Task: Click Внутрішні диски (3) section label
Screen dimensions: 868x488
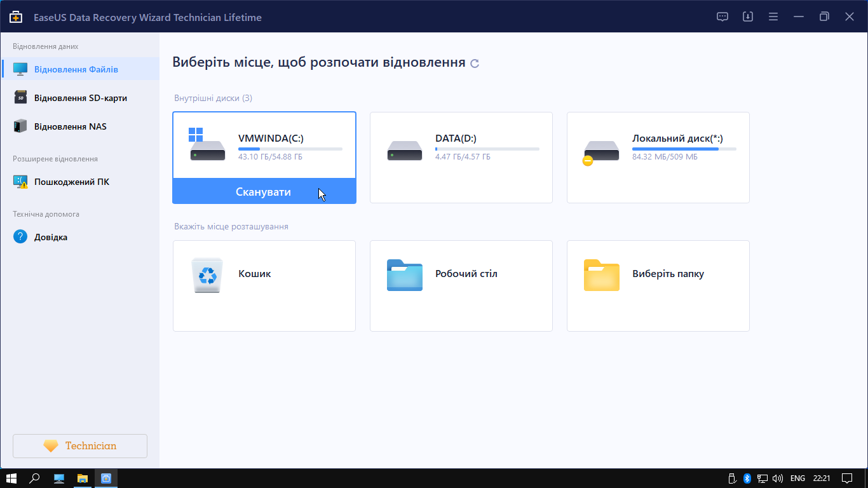Action: pos(213,98)
